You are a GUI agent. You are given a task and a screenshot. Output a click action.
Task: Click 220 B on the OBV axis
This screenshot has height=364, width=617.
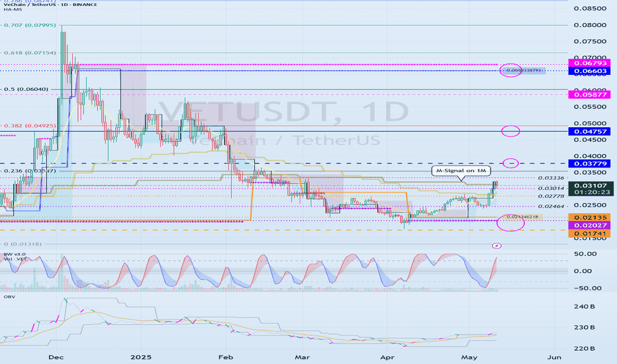click(x=585, y=349)
